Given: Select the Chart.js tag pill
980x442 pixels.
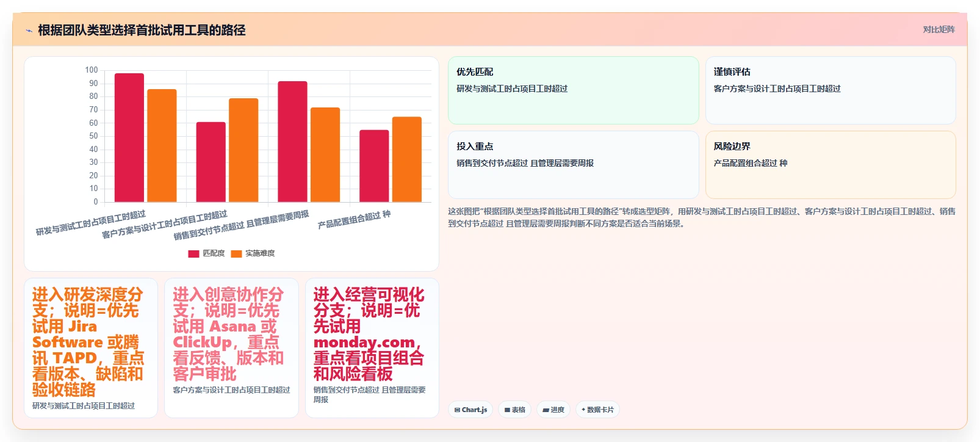Looking at the screenshot, I should 470,410.
